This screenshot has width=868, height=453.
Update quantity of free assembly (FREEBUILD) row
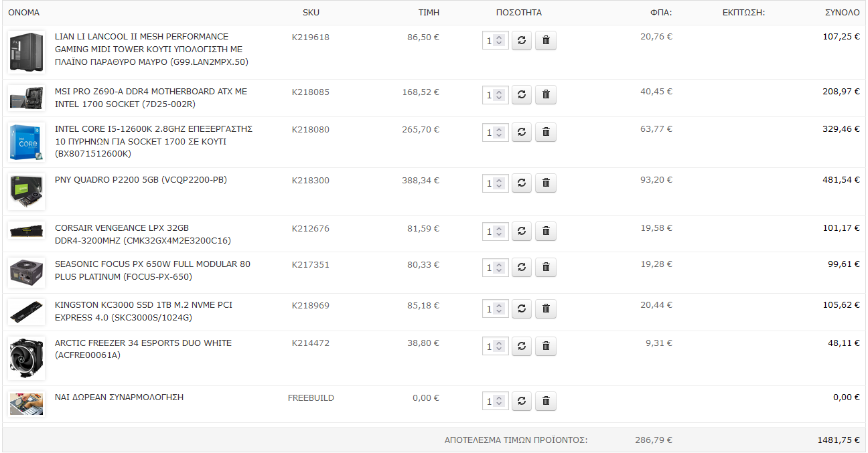(x=522, y=401)
